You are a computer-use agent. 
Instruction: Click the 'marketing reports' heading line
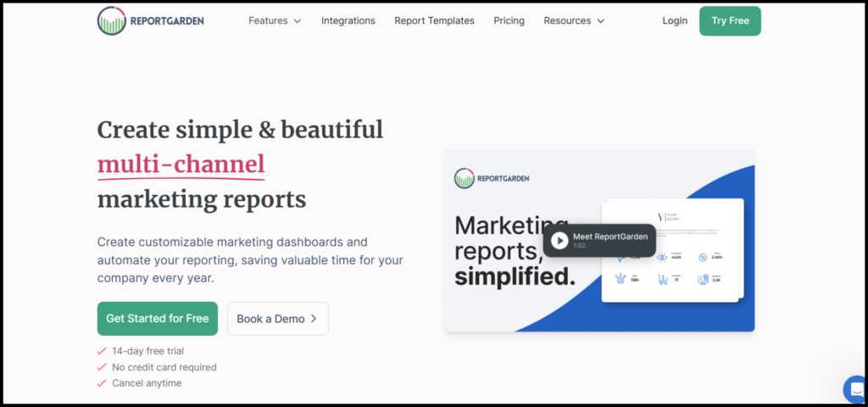point(202,198)
